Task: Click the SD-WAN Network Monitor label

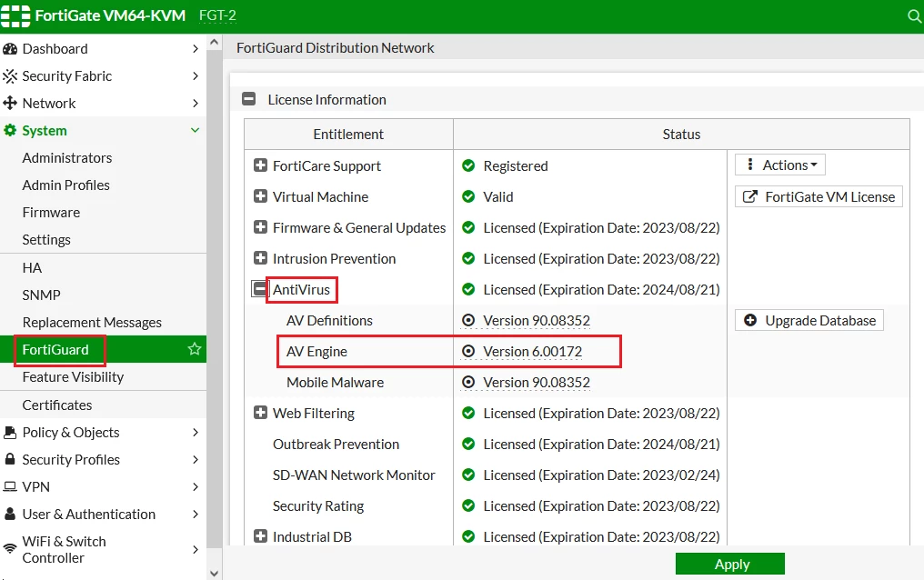Action: [354, 475]
